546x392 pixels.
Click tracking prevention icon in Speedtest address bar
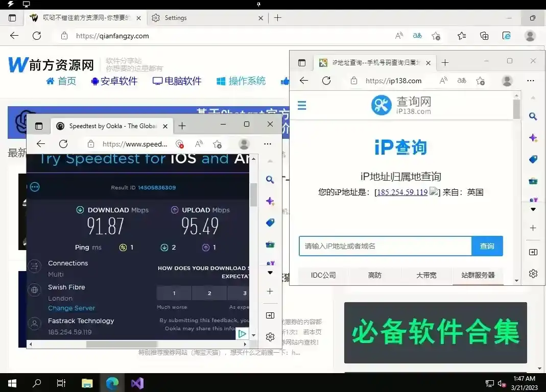tap(180, 144)
